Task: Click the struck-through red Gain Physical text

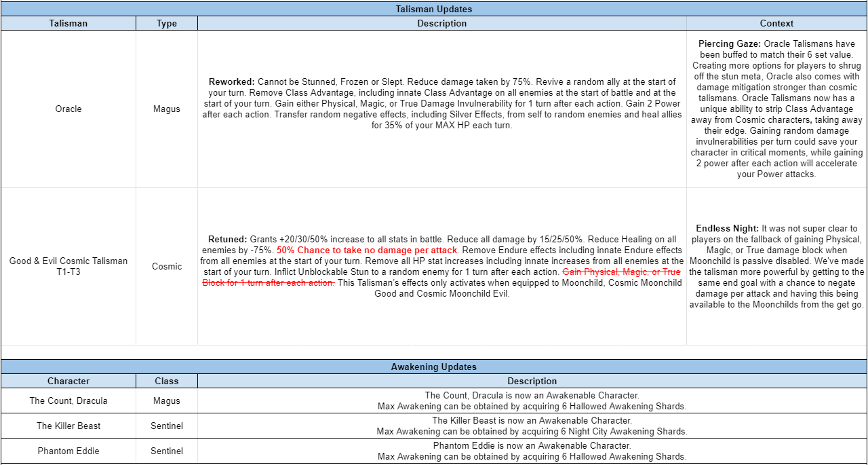Action: tap(621, 272)
